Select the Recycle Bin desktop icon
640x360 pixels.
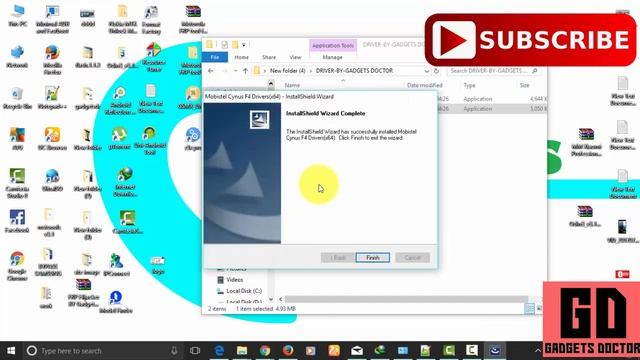[17, 98]
